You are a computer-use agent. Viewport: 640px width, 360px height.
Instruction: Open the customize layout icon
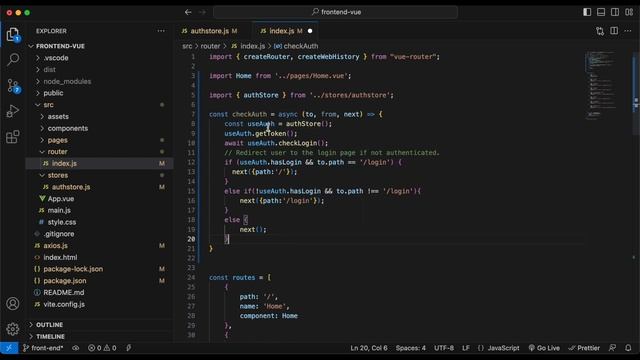coord(629,12)
